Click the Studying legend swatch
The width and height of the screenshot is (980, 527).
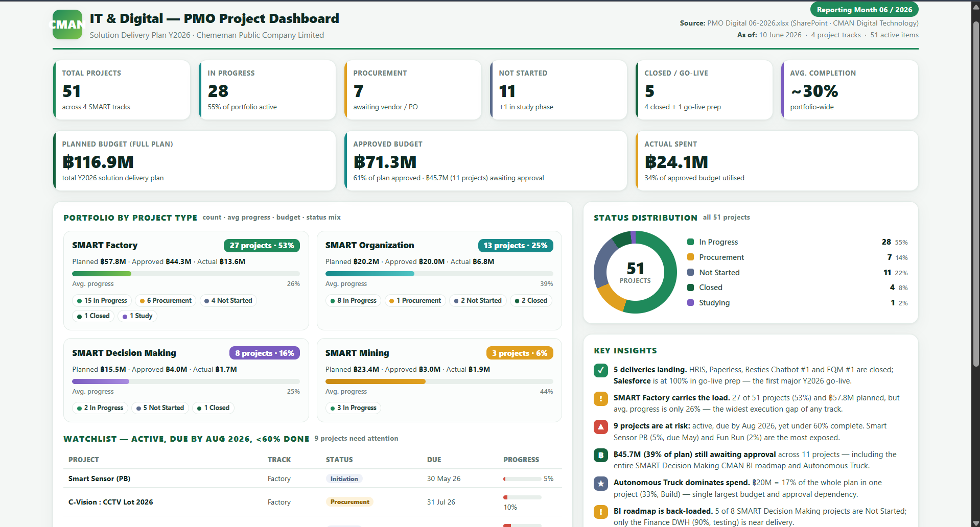pos(691,303)
